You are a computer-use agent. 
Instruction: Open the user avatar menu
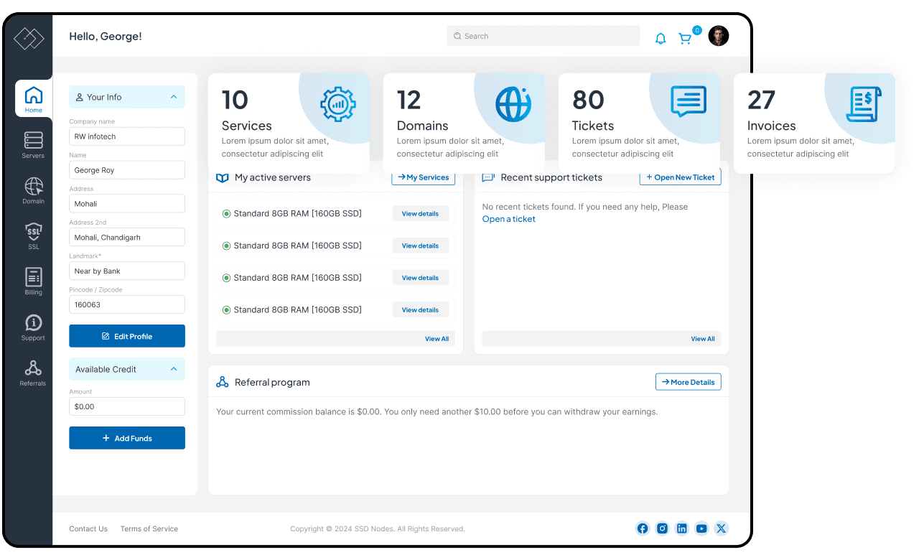(718, 36)
